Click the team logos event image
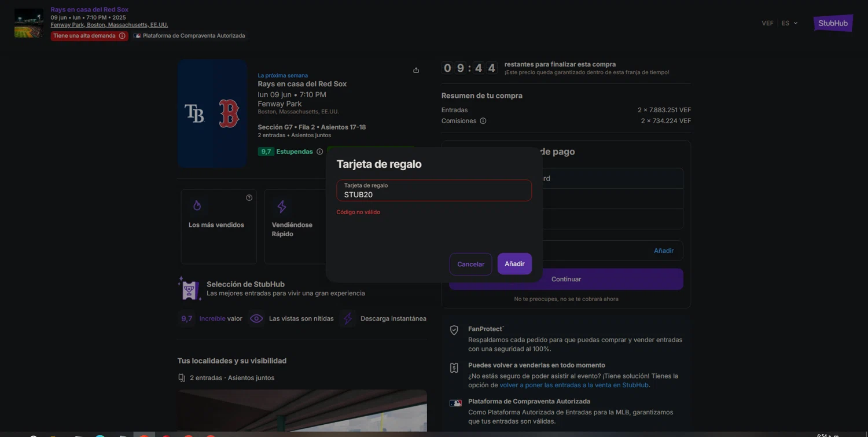This screenshot has height=437, width=868. pyautogui.click(x=212, y=113)
